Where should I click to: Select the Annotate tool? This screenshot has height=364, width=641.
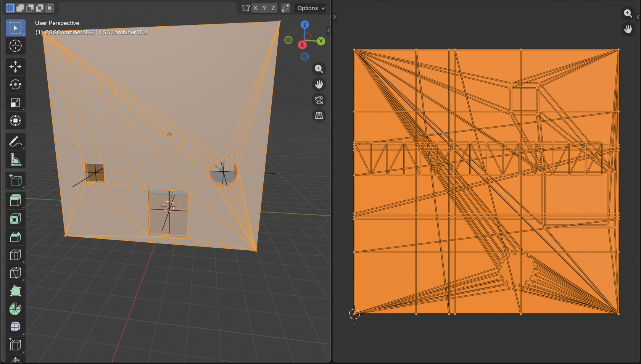pos(15,141)
